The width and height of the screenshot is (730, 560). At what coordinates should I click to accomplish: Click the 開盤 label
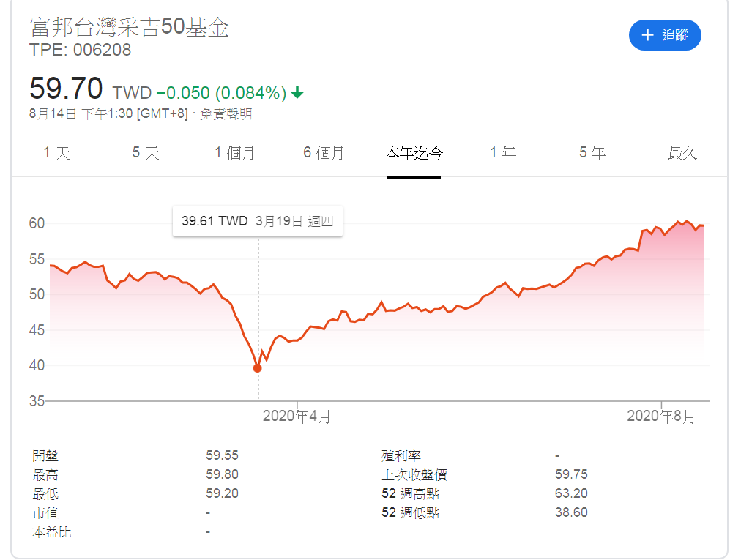click(x=45, y=456)
